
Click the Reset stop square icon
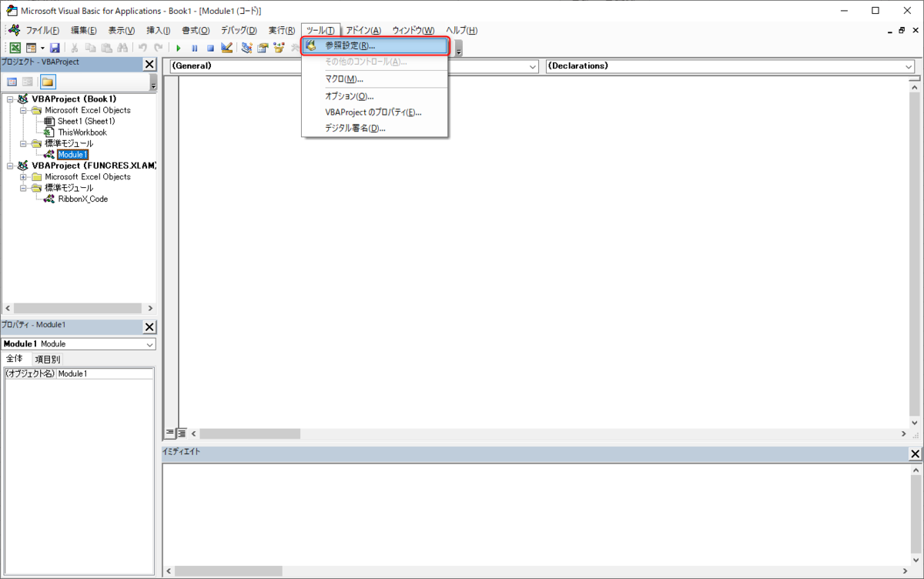tap(210, 48)
